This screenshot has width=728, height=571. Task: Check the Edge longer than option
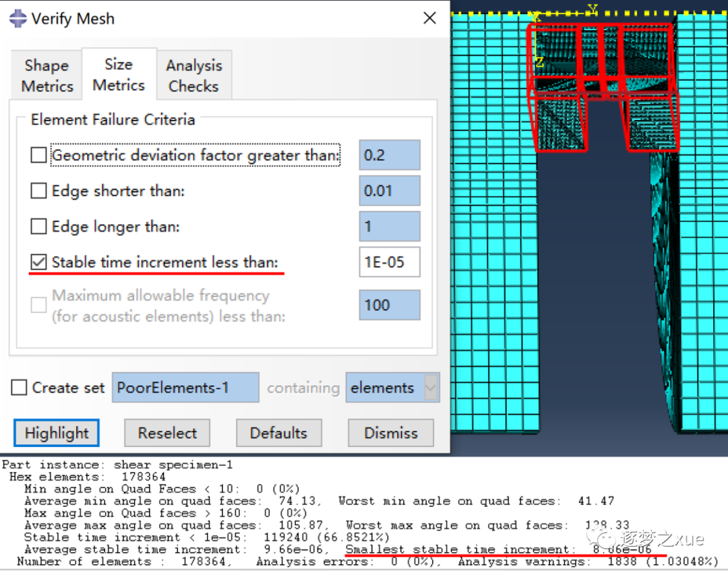coord(38,227)
